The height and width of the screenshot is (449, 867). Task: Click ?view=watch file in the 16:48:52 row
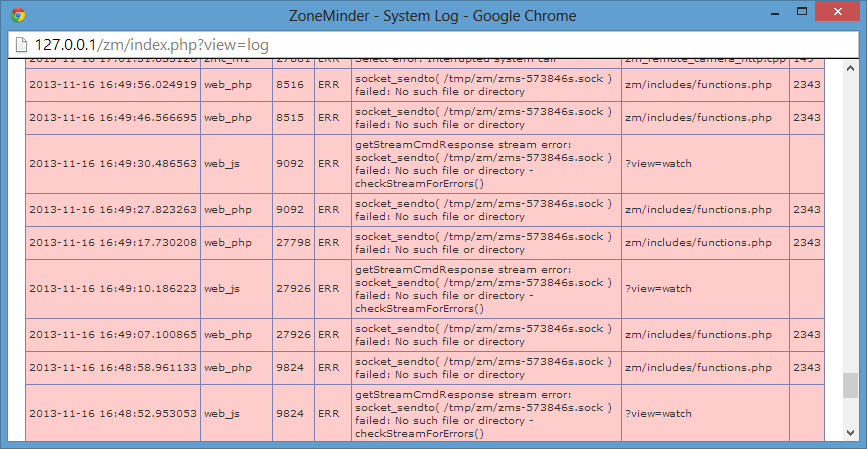coord(658,414)
